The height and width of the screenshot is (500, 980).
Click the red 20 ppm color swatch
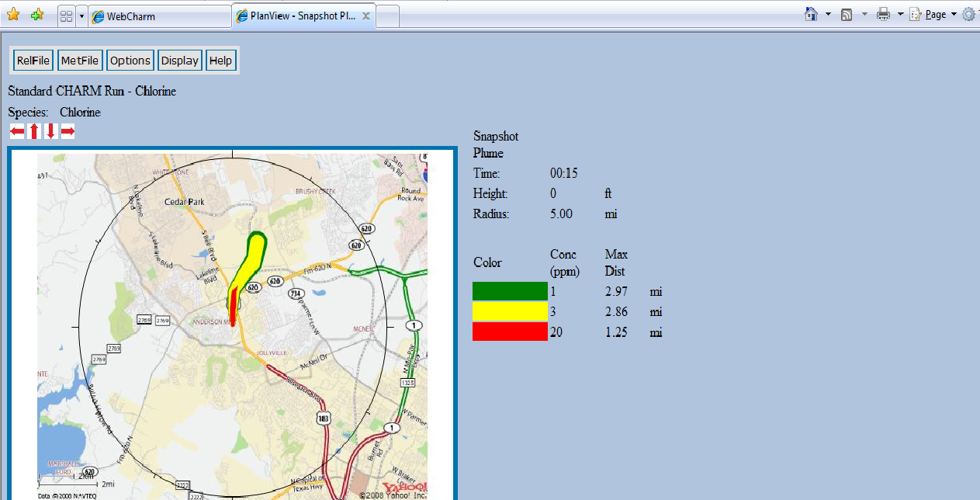point(510,332)
